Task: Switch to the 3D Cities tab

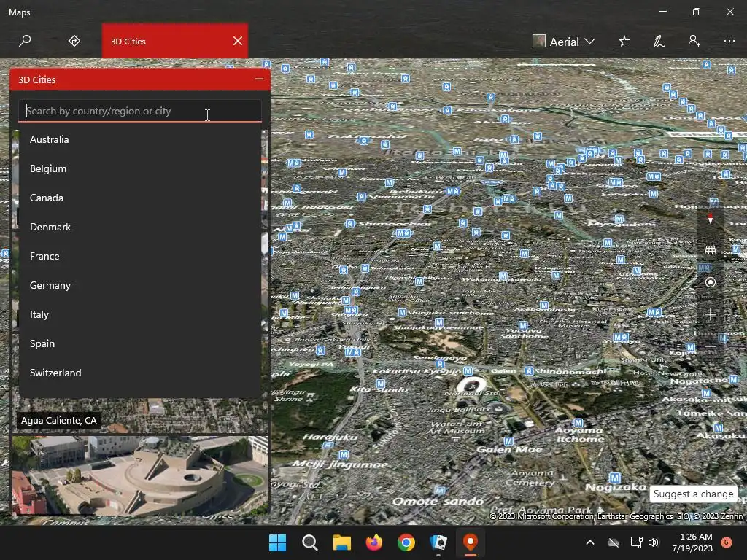Action: coord(175,41)
